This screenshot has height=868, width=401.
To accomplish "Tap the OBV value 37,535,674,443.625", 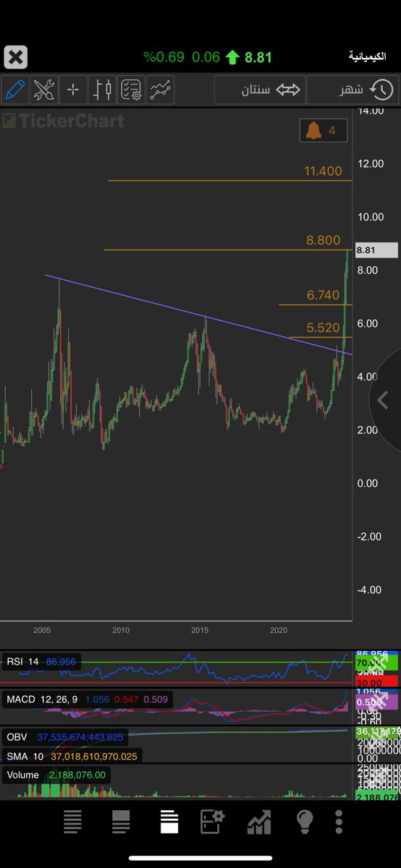I will pos(80,738).
